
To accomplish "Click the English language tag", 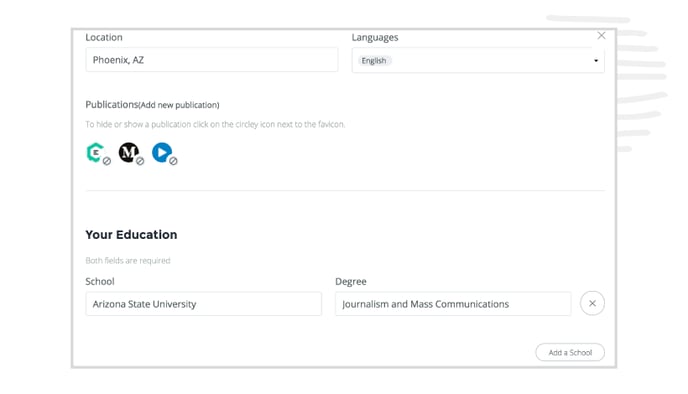I will [374, 61].
